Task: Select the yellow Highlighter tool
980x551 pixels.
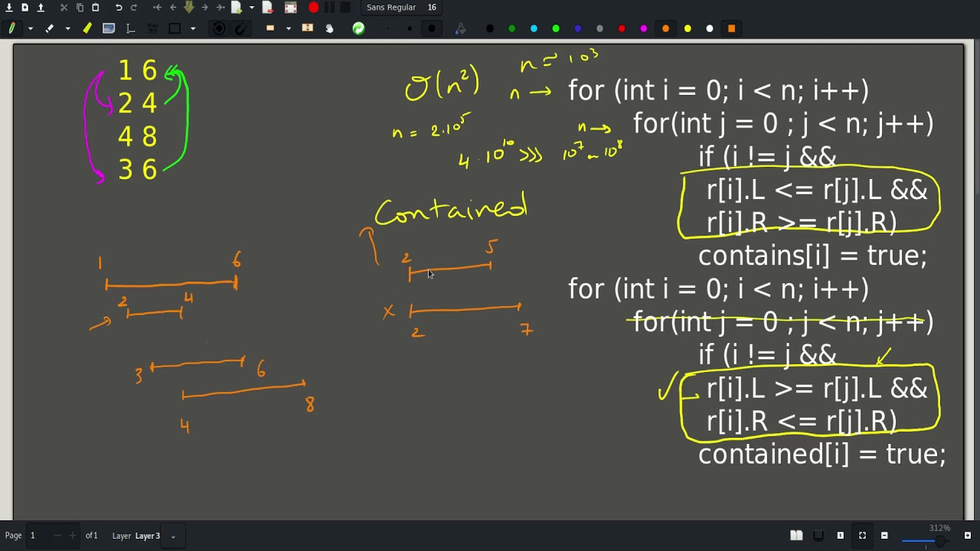Action: 87,28
